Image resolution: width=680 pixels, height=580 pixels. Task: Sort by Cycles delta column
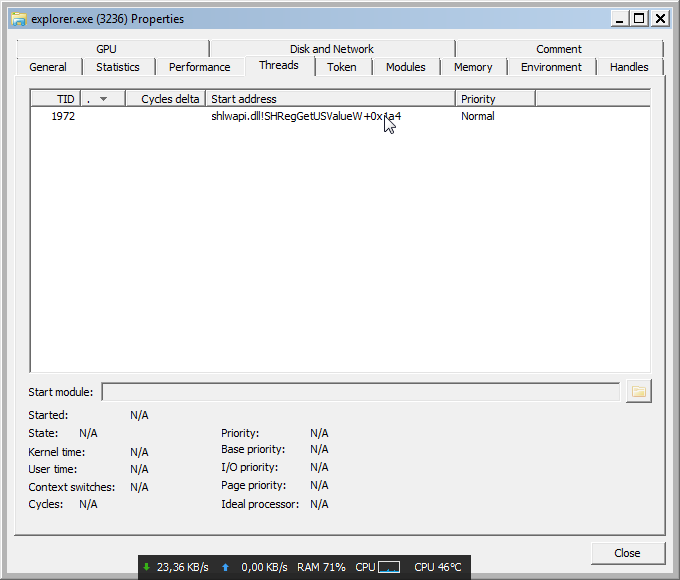pos(166,99)
